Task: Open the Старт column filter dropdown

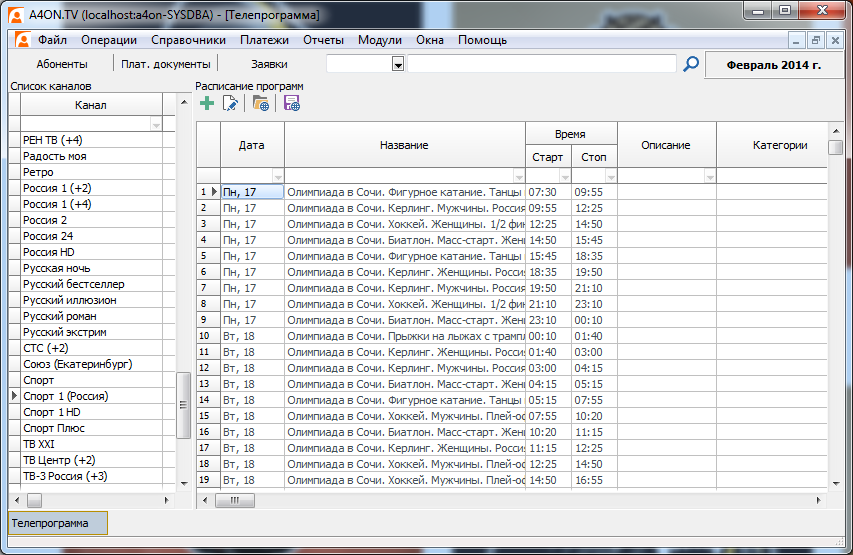Action: coord(563,176)
